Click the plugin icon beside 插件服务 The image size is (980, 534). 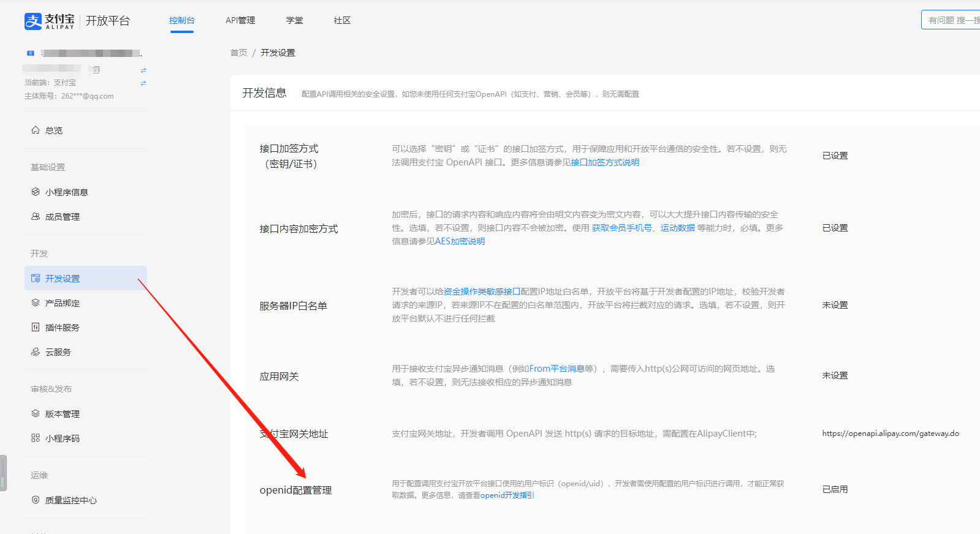(x=36, y=328)
